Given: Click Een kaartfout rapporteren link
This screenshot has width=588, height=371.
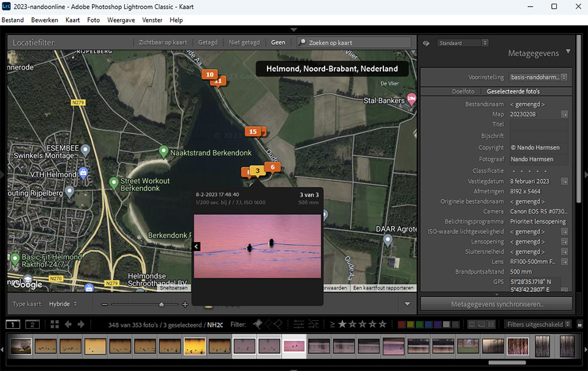Looking at the screenshot, I should [x=383, y=288].
